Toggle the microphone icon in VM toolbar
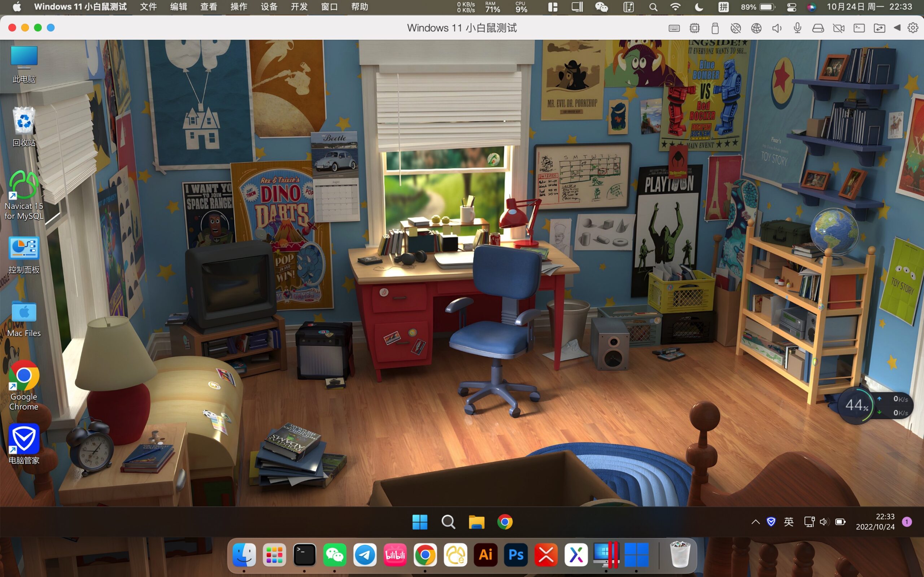This screenshot has height=577, width=924. [797, 28]
